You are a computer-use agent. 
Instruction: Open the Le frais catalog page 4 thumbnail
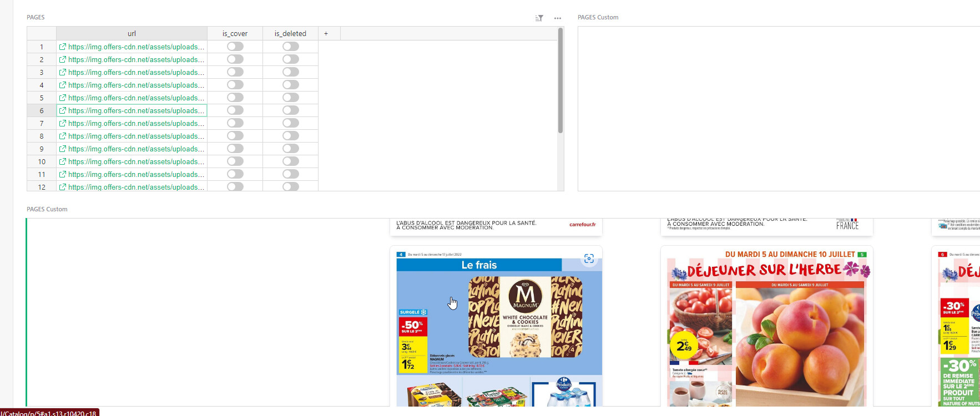click(496, 327)
